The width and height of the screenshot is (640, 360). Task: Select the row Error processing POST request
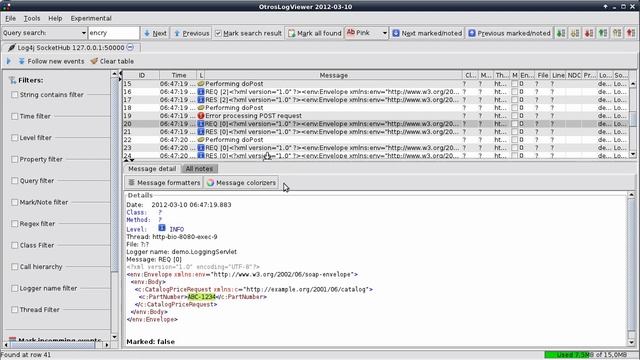point(376,116)
